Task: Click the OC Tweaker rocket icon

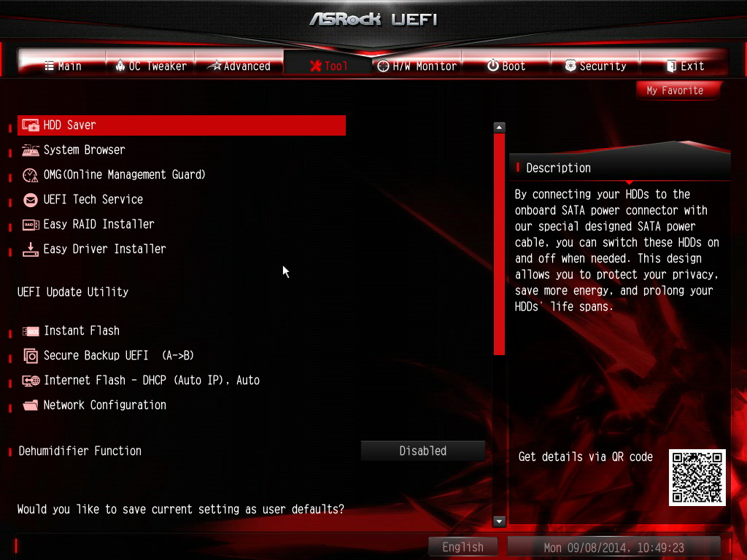Action: click(120, 66)
